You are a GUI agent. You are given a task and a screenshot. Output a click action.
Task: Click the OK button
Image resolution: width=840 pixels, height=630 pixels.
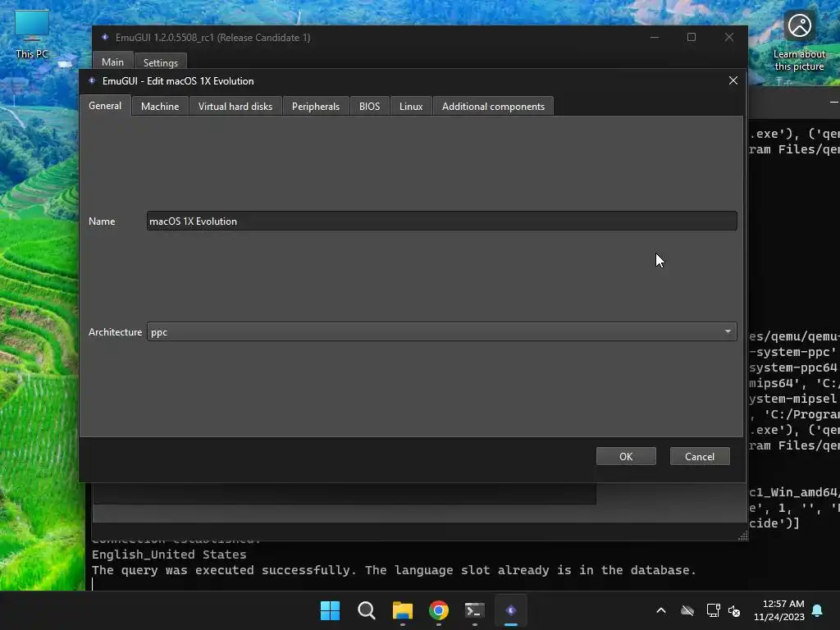point(626,456)
